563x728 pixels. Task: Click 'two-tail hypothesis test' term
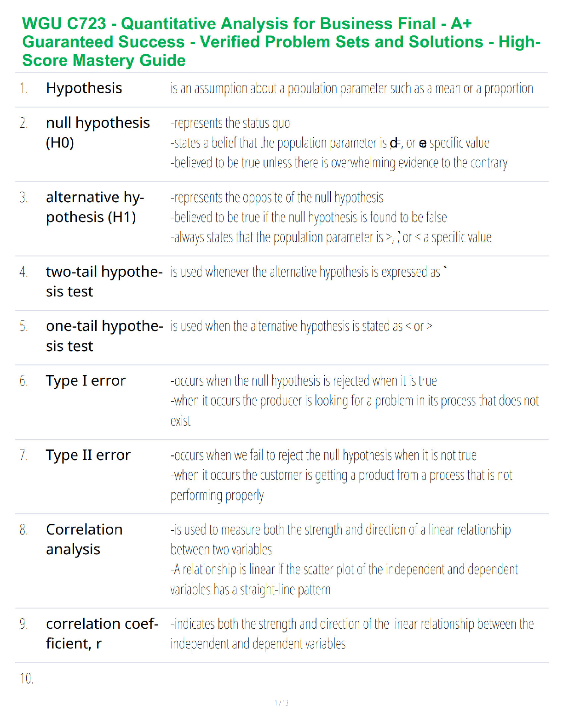pos(104,282)
